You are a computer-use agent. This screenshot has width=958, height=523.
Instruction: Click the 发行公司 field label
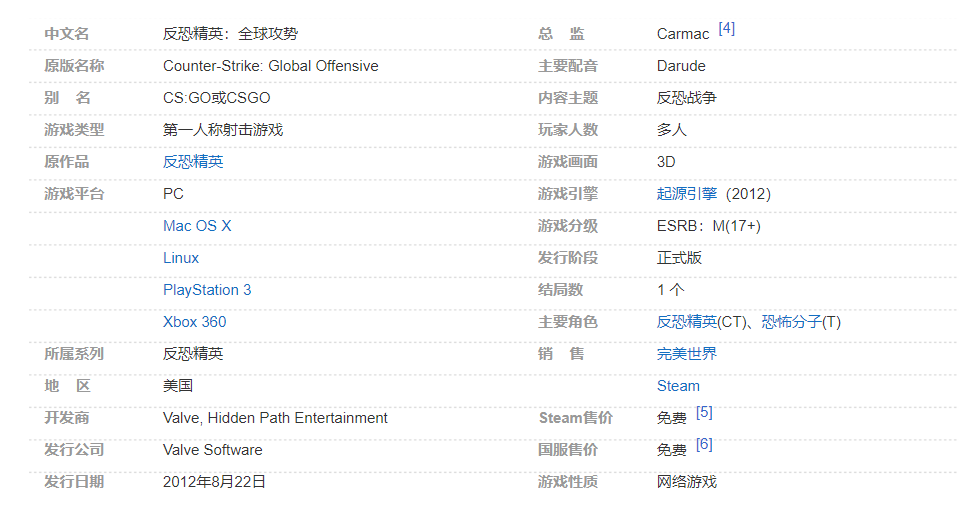74,450
